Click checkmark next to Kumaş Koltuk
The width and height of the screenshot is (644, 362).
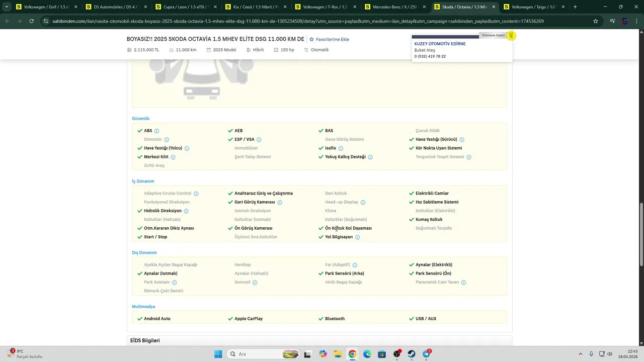click(x=412, y=220)
